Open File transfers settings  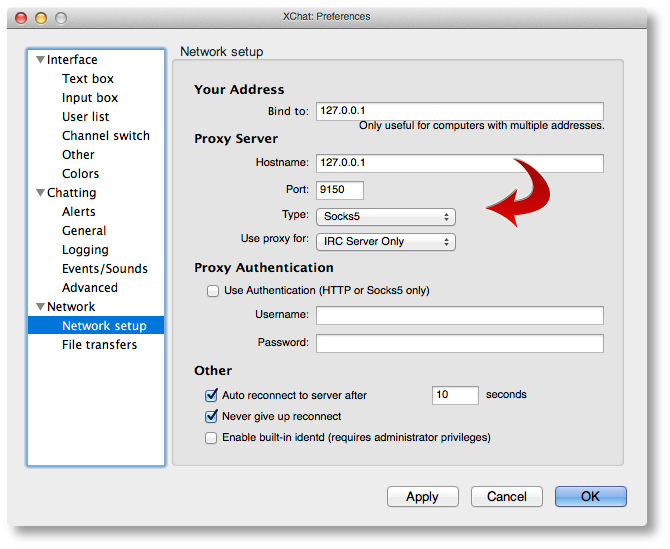pyautogui.click(x=99, y=345)
